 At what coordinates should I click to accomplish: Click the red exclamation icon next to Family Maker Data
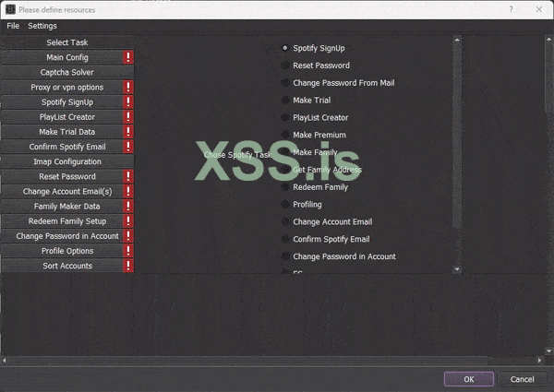click(x=128, y=206)
